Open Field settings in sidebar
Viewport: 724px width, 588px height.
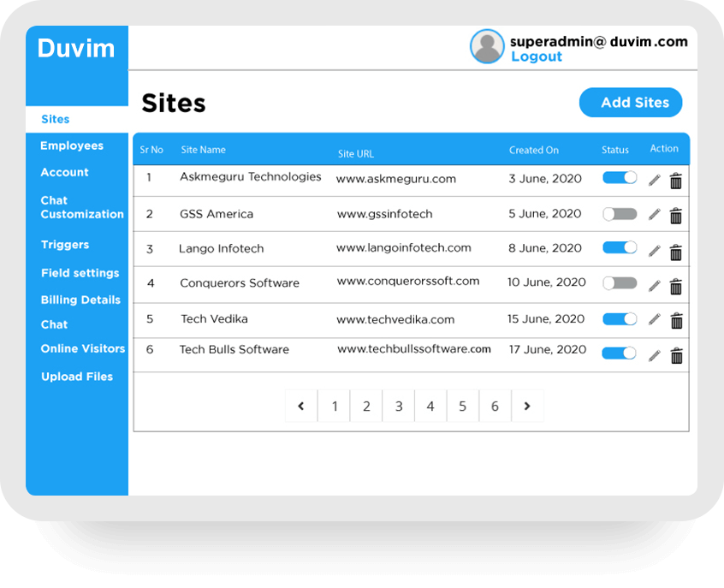pyautogui.click(x=80, y=273)
